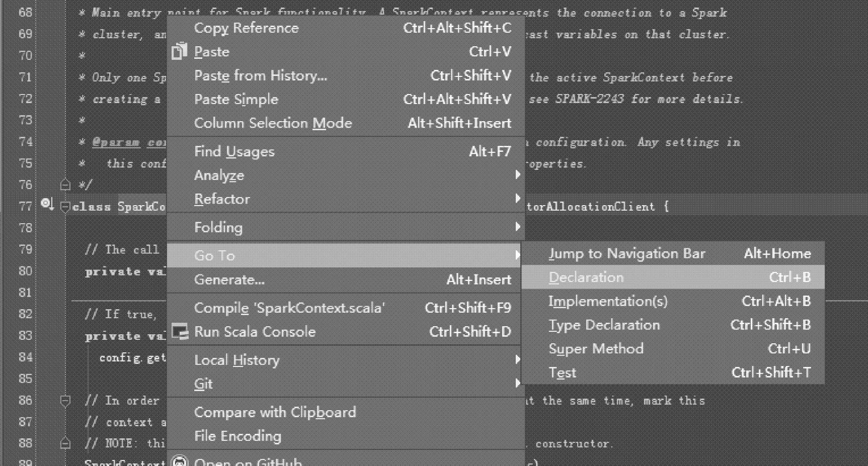
Task: Click the gutter marker icon on line 77
Action: pyautogui.click(x=47, y=204)
